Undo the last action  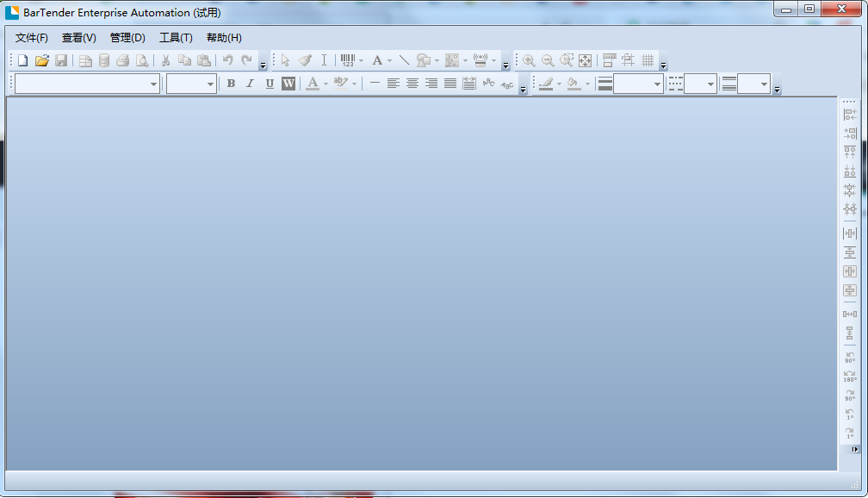coord(227,60)
